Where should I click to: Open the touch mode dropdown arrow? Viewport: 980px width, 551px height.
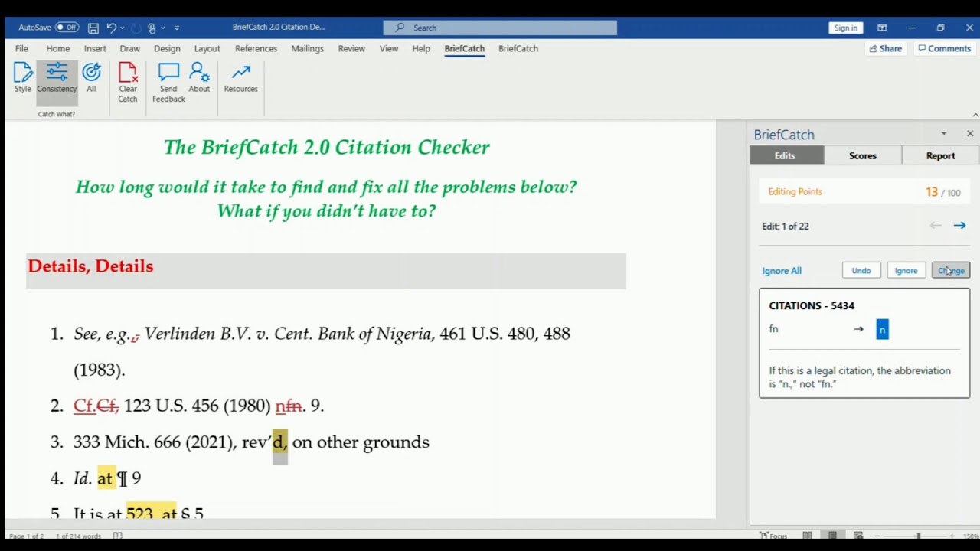click(163, 28)
